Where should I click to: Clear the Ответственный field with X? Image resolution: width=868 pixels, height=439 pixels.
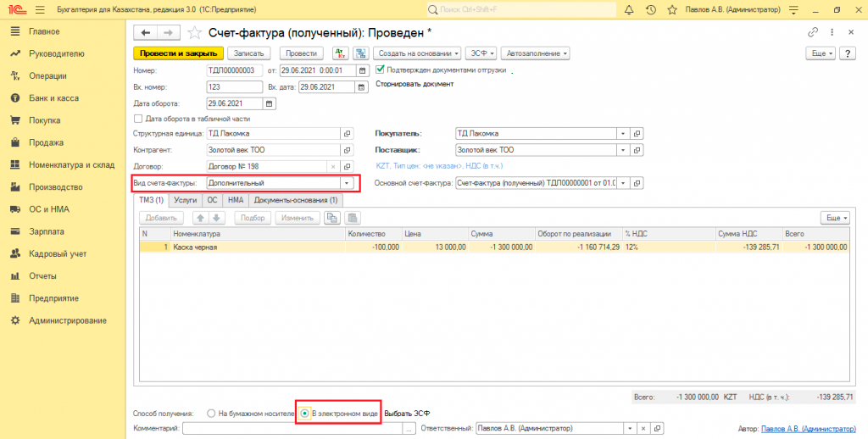coord(643,429)
